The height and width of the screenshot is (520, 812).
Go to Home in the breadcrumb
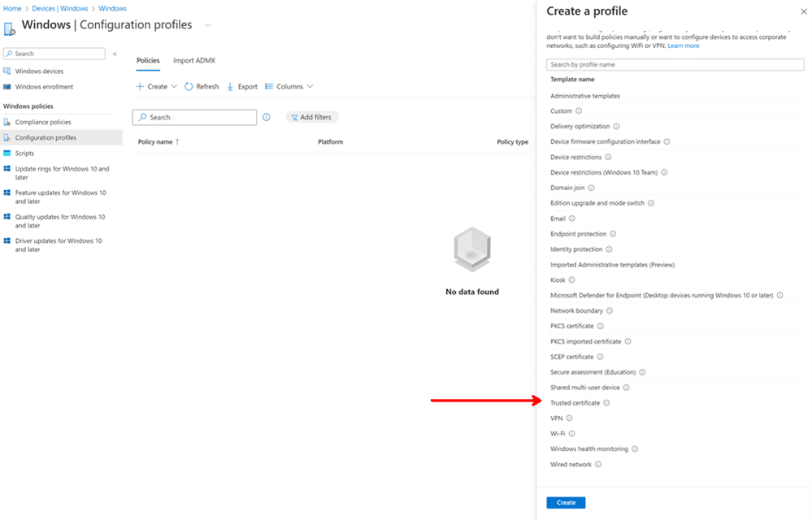coord(12,8)
